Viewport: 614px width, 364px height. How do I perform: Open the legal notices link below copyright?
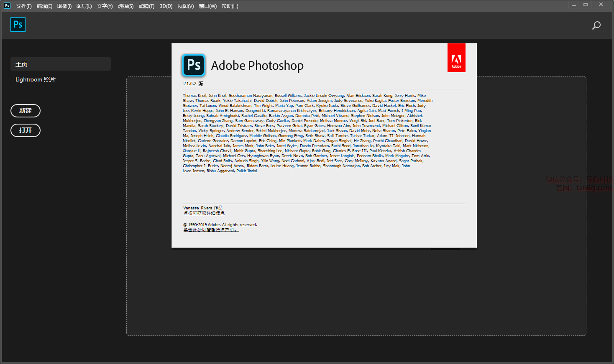(x=211, y=230)
